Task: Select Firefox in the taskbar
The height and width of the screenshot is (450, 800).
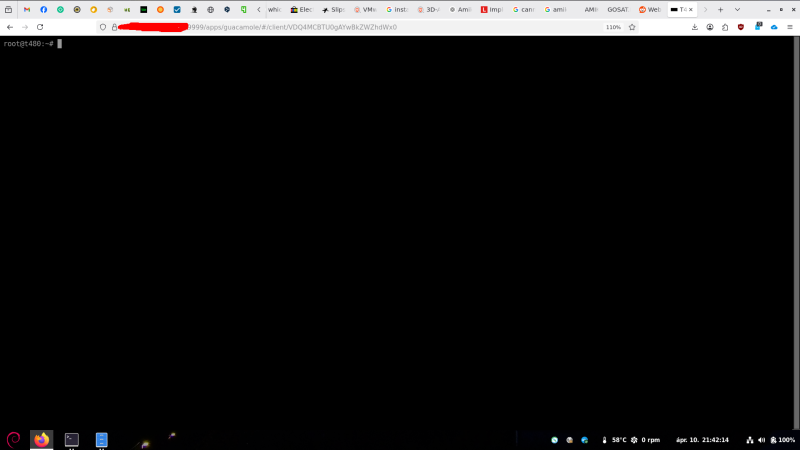Action: click(x=41, y=439)
